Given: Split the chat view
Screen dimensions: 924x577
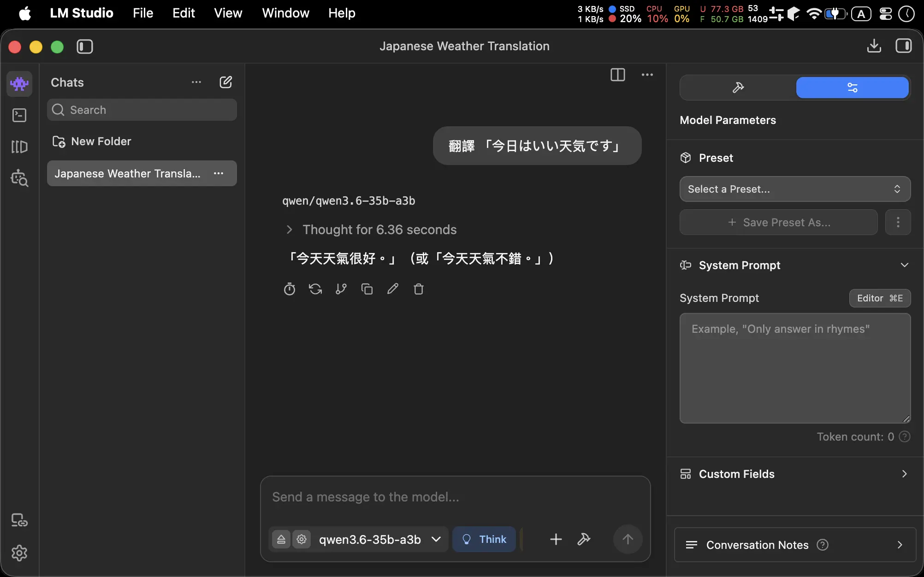Looking at the screenshot, I should [618, 75].
